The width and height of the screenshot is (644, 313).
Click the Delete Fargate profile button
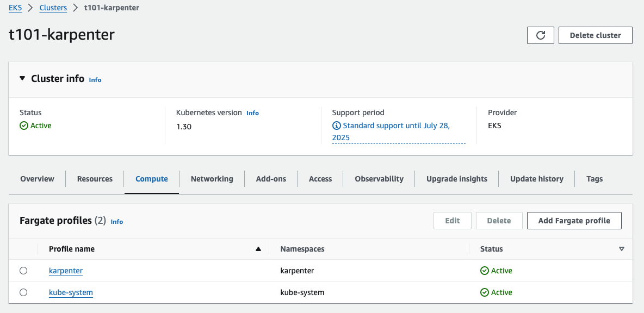point(499,221)
